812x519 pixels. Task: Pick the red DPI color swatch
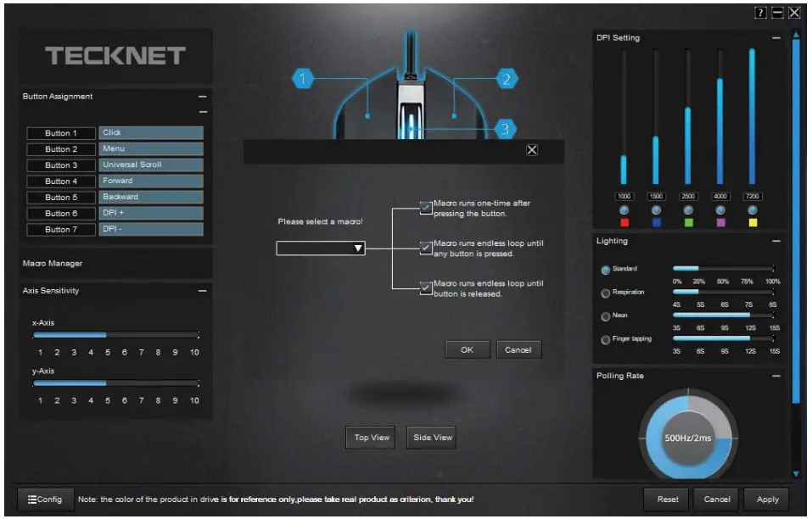coord(624,223)
